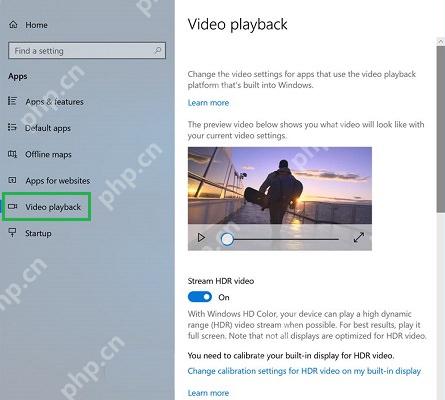The image size is (445, 400).
Task: Click the Apps for websites icon
Action: (x=12, y=180)
